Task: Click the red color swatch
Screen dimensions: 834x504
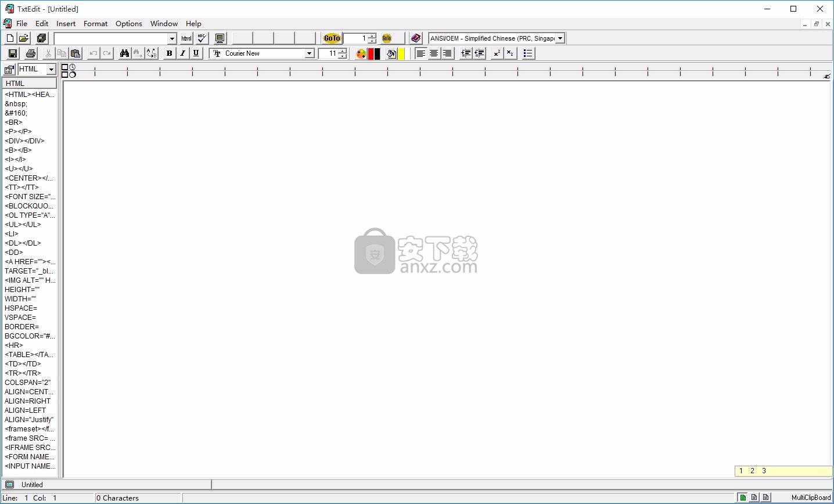Action: [x=371, y=54]
